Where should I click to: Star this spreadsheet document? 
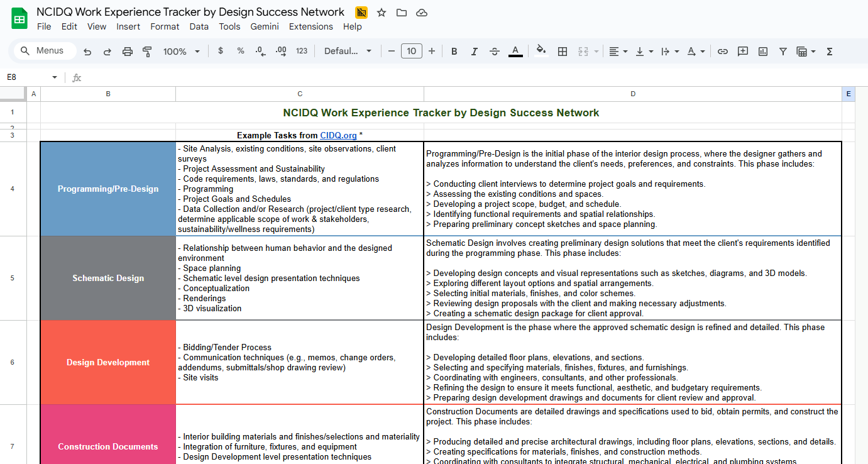[382, 13]
